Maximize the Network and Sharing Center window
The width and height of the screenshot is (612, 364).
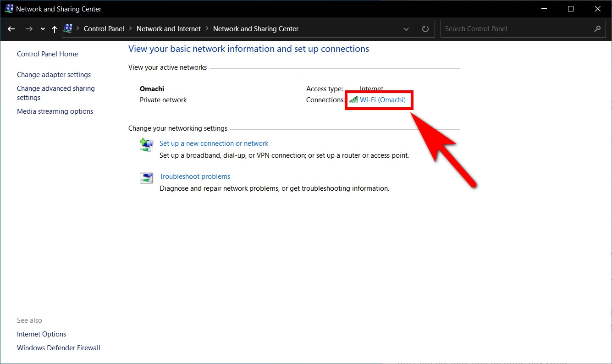tap(571, 9)
